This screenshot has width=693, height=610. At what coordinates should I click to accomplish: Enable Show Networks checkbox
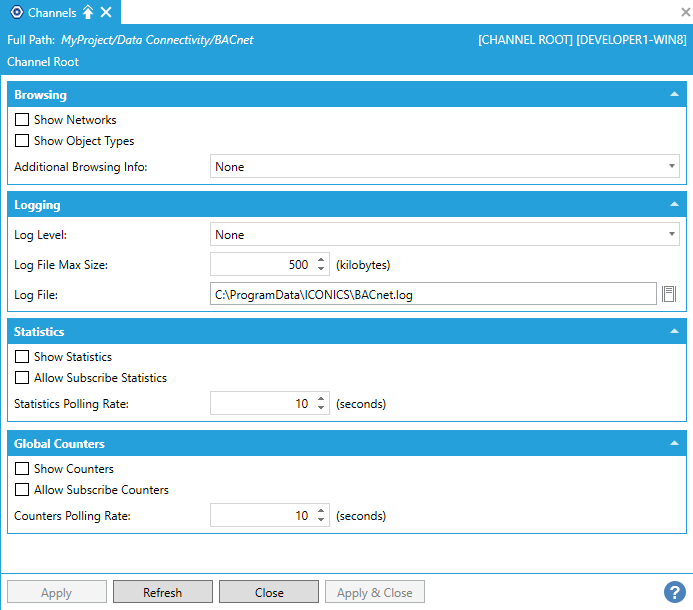[x=22, y=120]
